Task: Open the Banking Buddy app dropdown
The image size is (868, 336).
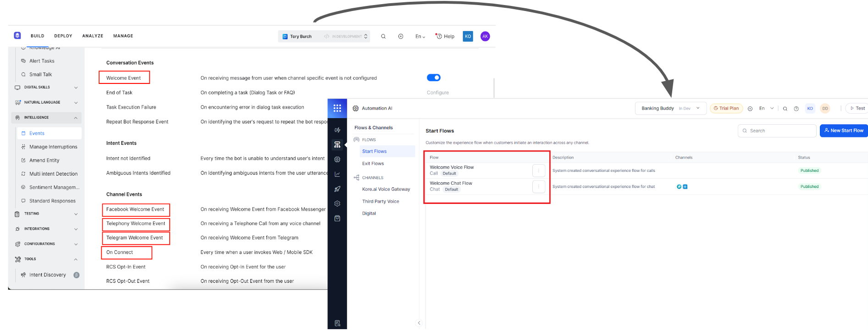Action: click(x=670, y=109)
